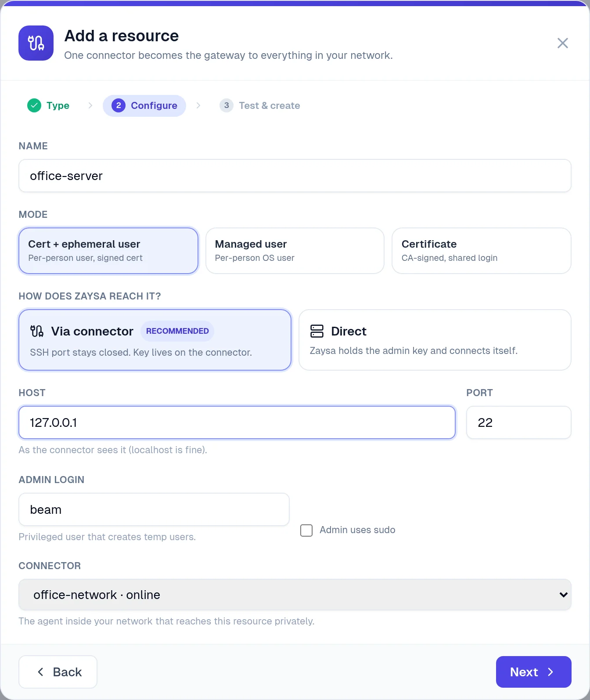
Task: Click 'The agent inside your network' helper text
Action: [166, 621]
